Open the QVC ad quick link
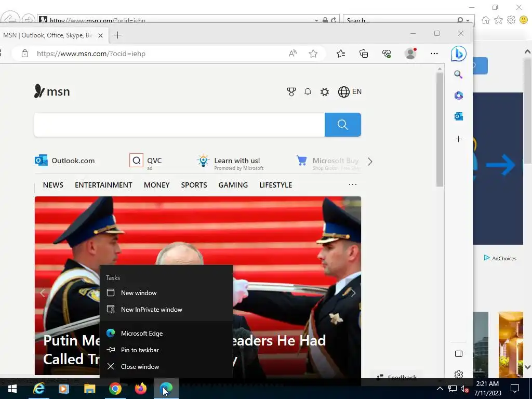This screenshot has height=399, width=532. tap(146, 161)
